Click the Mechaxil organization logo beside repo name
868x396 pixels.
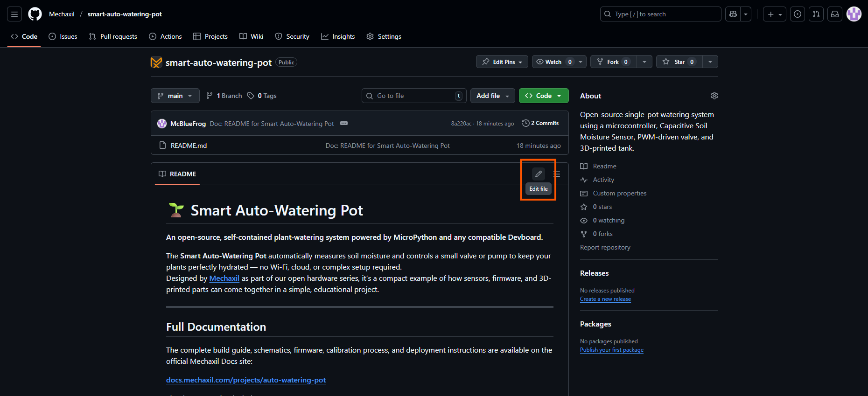click(x=156, y=62)
